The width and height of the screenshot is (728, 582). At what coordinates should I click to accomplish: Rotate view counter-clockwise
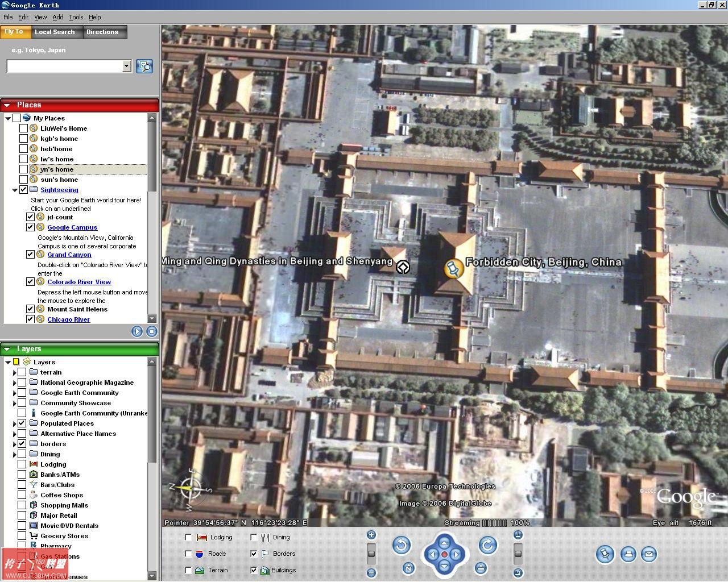(402, 546)
